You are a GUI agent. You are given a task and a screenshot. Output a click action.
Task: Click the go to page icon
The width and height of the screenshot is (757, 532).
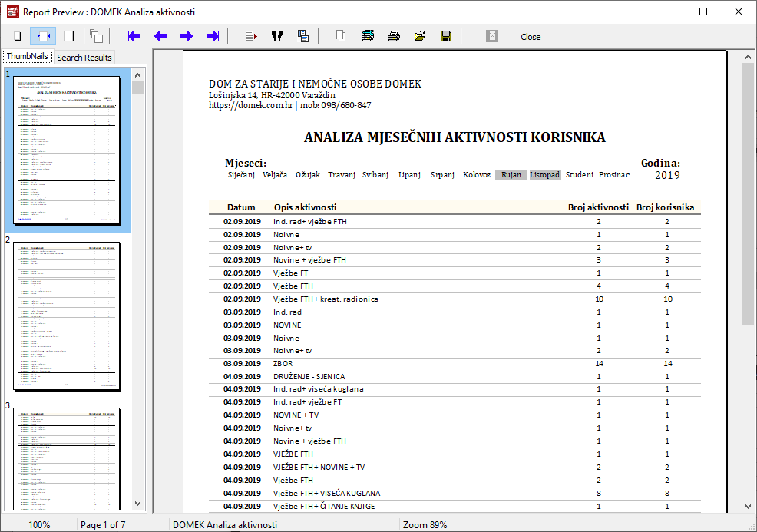coord(251,36)
